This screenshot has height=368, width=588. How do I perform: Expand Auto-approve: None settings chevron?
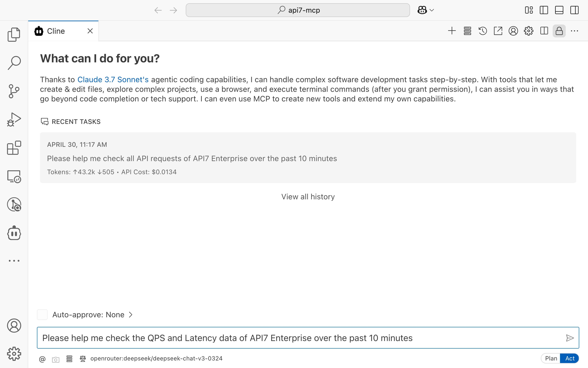click(131, 315)
